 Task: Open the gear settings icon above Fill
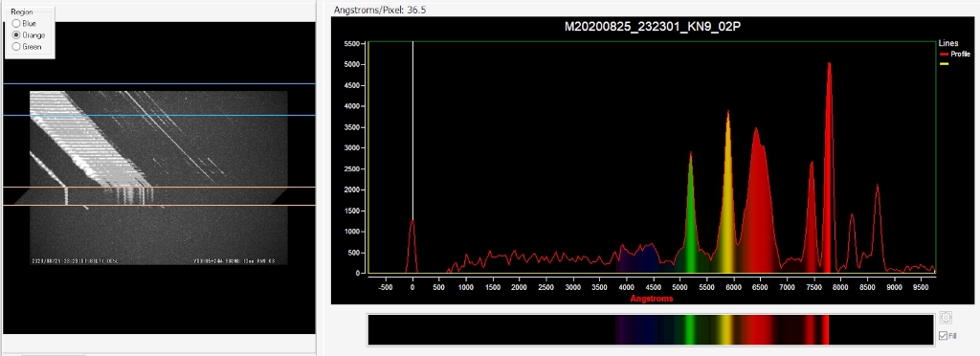(945, 318)
